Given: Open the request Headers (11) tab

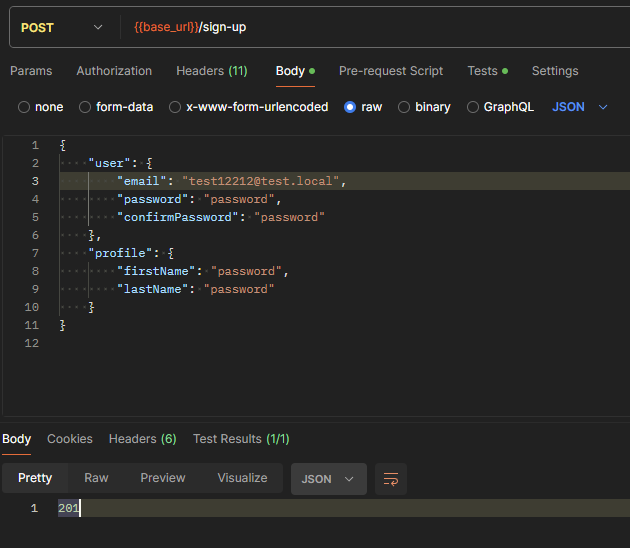Looking at the screenshot, I should point(212,71).
